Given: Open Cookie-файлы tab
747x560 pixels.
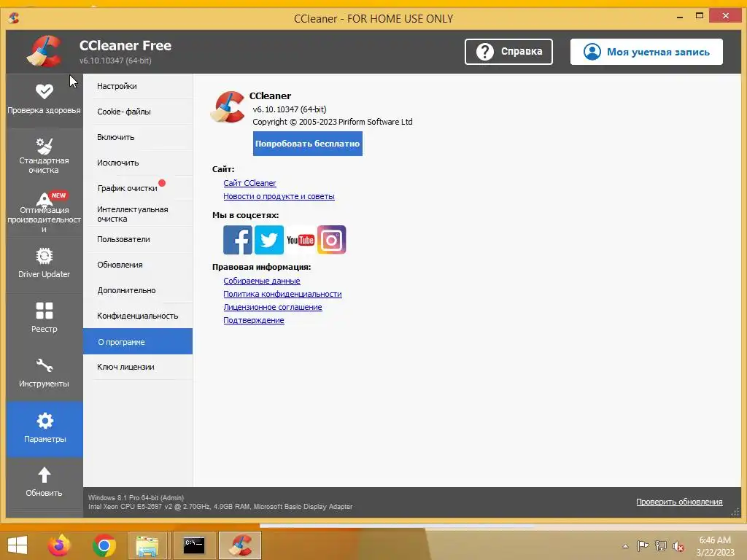Looking at the screenshot, I should pos(138,112).
